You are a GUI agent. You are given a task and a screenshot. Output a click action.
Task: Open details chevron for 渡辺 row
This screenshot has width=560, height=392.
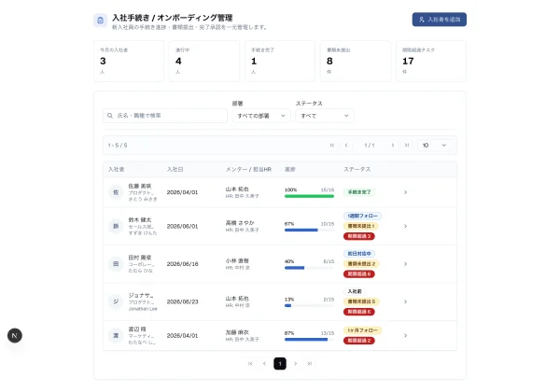pyautogui.click(x=405, y=336)
